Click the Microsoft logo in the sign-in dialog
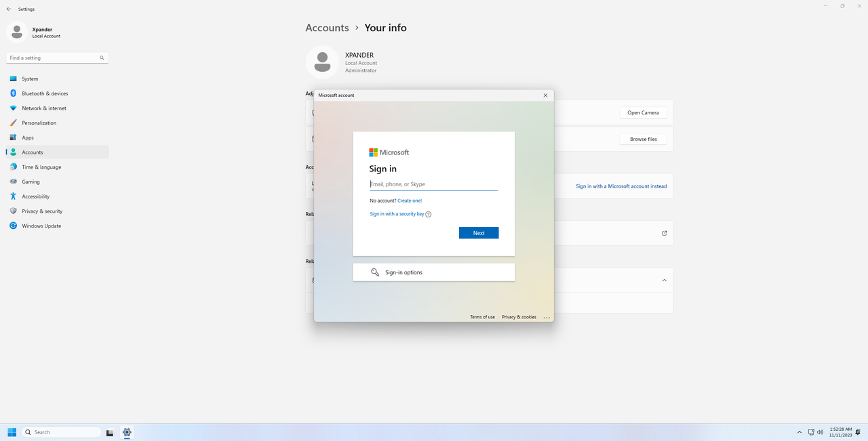Image resolution: width=868 pixels, height=441 pixels. click(389, 152)
